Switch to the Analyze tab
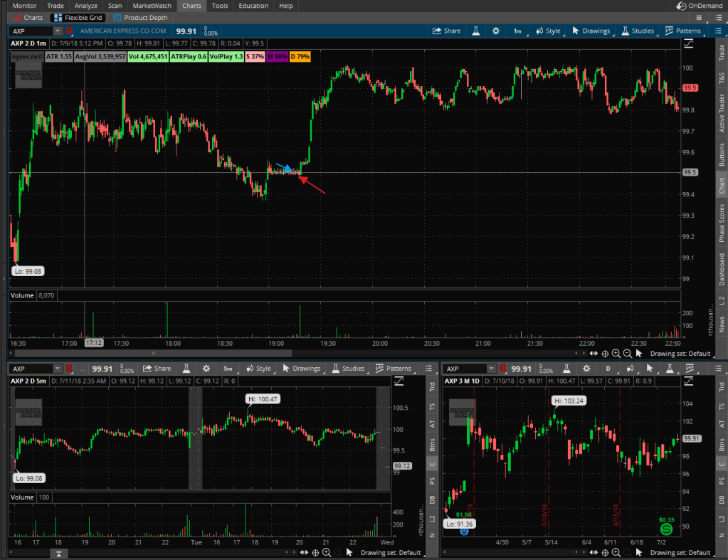The image size is (728, 560). pos(86,6)
